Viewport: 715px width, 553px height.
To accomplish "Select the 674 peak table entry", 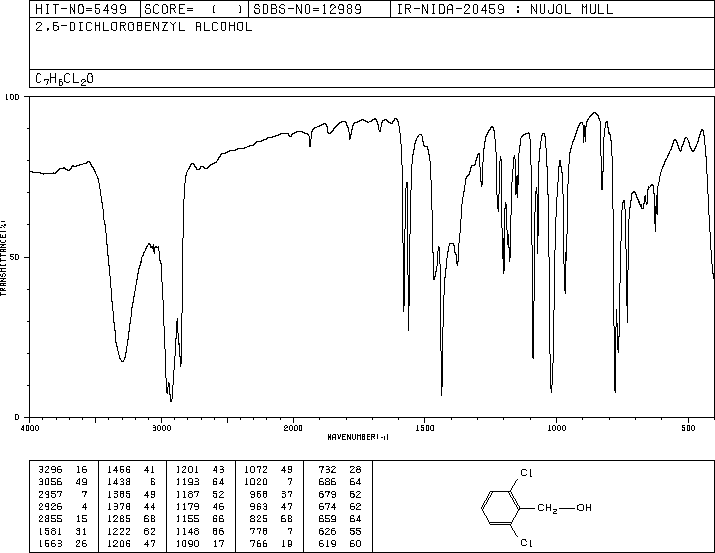I will 327,506.
